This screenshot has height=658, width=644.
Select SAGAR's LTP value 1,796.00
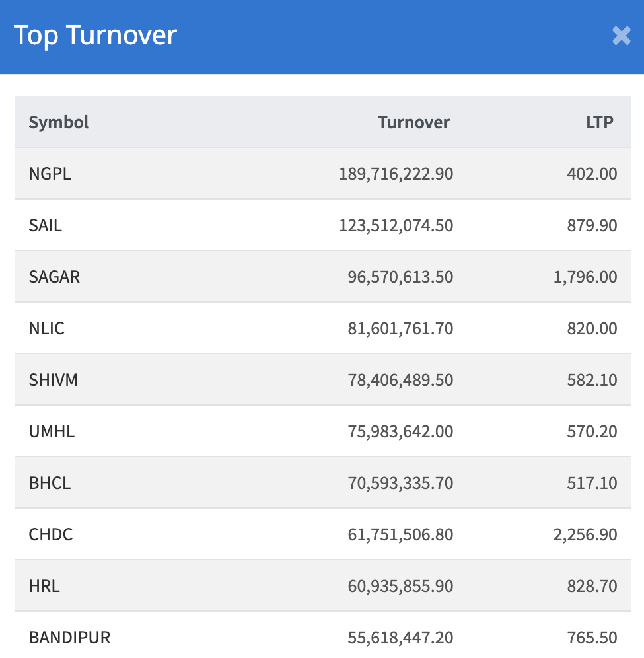pos(585,277)
